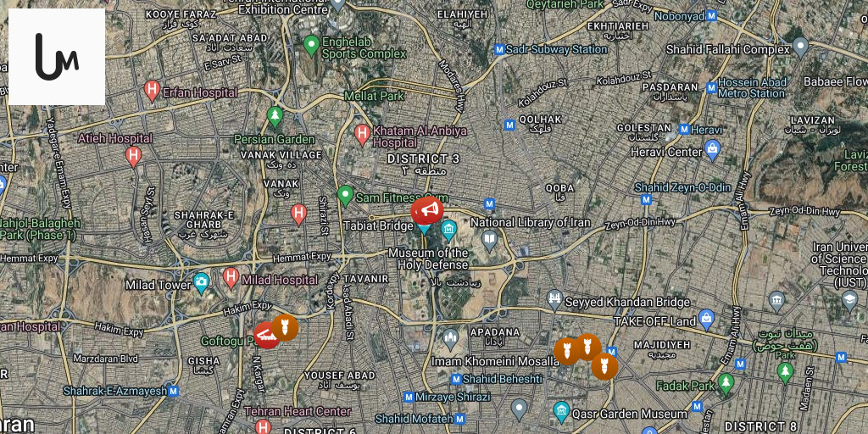
Task: Open the Enghelab Sports Complex green pin
Action: [x=312, y=46]
